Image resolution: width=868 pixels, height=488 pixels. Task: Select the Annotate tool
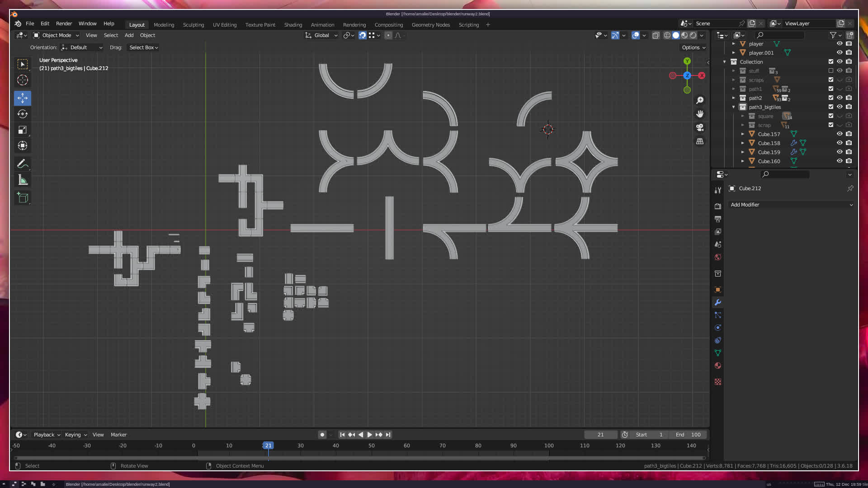click(23, 164)
